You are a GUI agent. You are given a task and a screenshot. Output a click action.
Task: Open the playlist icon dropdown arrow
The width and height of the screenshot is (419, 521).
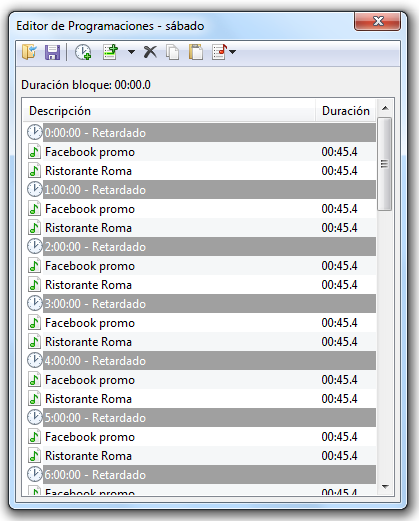233,52
